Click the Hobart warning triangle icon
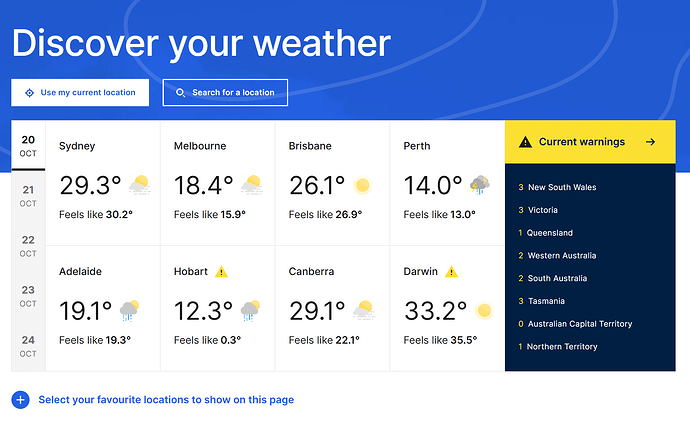 (x=222, y=272)
